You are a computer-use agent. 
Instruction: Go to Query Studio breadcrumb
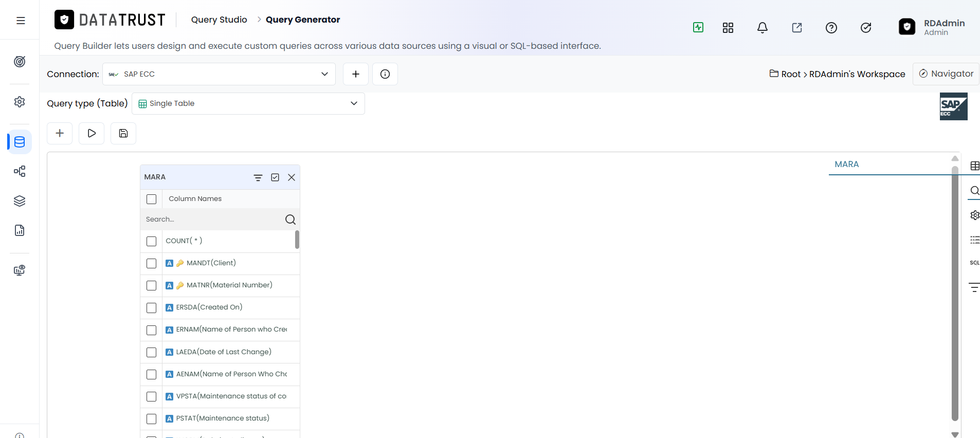tap(219, 20)
